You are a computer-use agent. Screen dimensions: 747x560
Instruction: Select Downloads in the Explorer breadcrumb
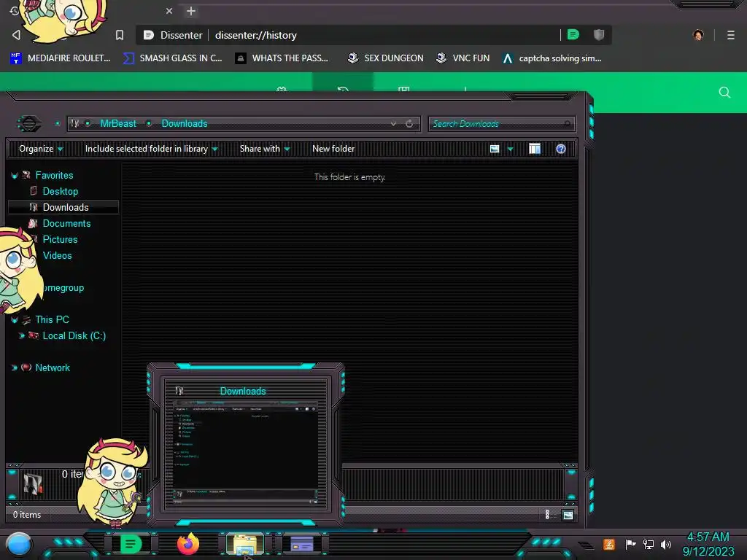(185, 124)
